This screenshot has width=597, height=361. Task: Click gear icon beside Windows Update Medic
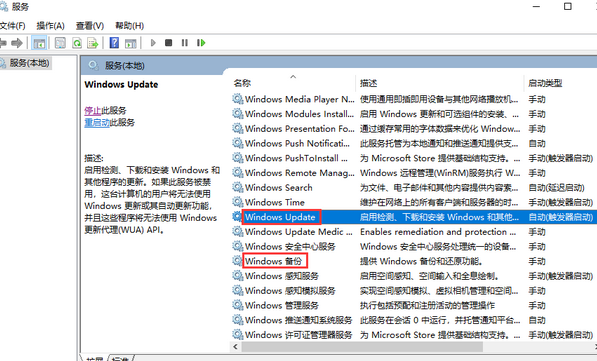[238, 232]
